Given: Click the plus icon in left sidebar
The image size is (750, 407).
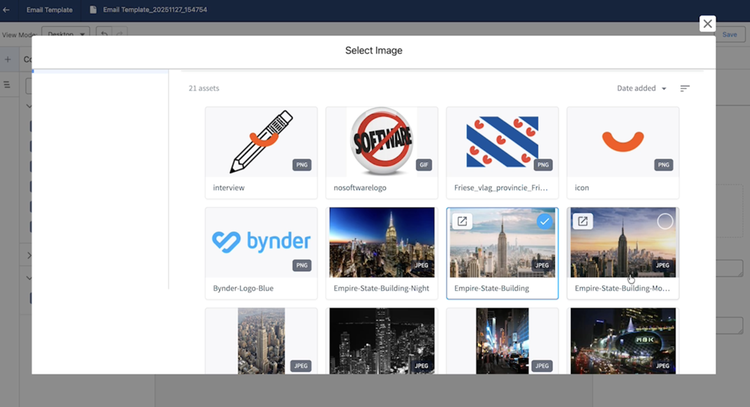Looking at the screenshot, I should [x=8, y=59].
